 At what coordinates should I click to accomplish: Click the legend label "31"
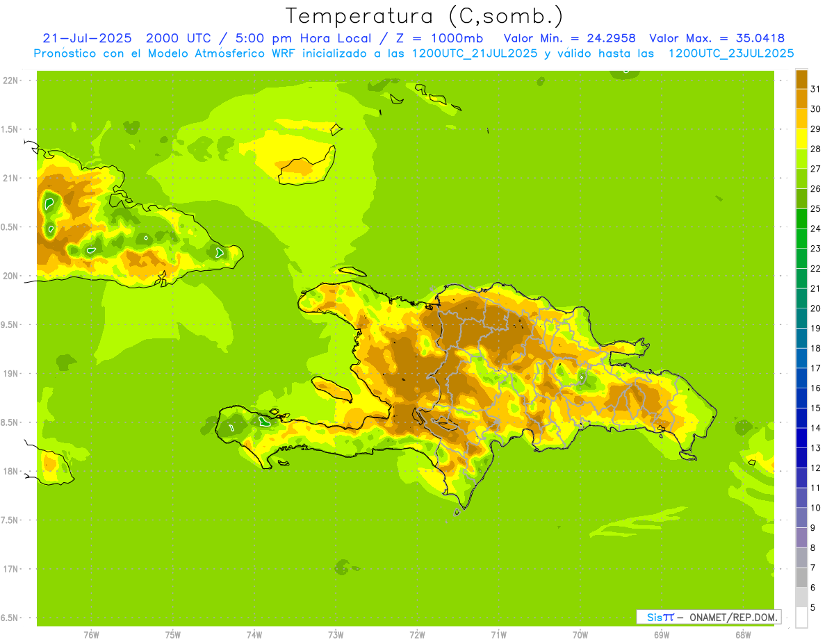815,89
